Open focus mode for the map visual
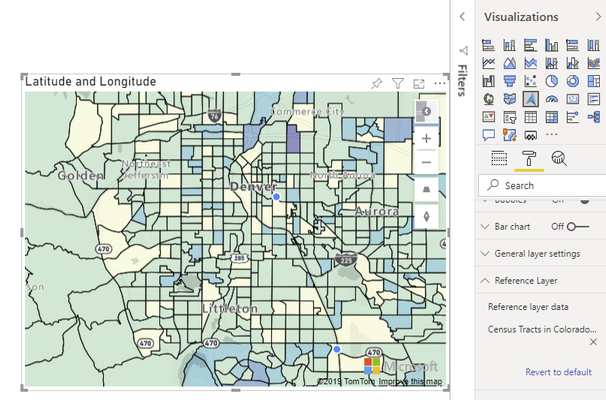Viewport: 606px width, 400px height. coord(419,84)
